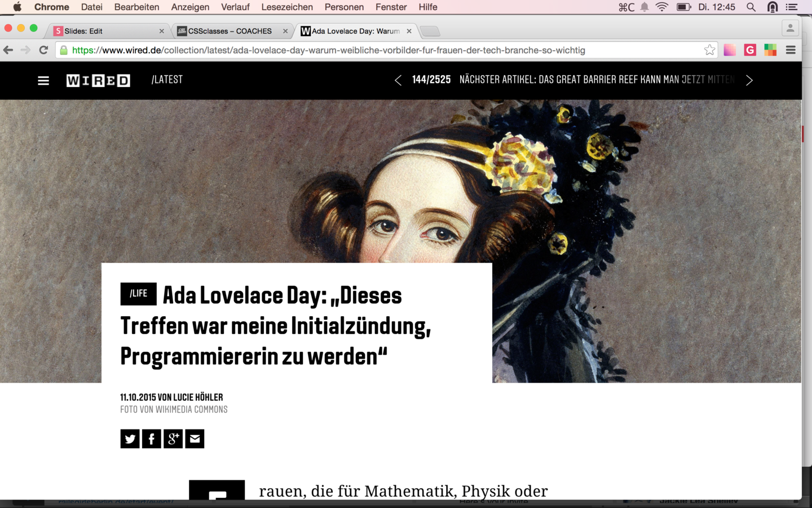Open the Lesezeichen menu

(x=287, y=7)
